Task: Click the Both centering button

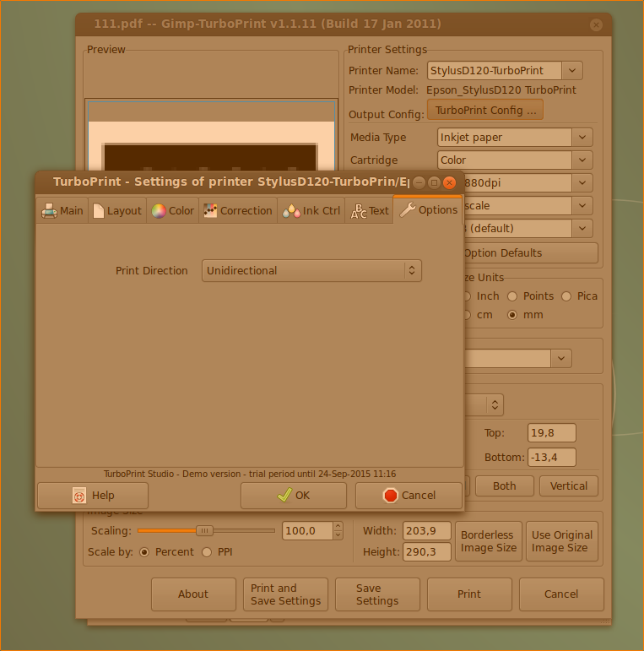Action: coord(505,486)
